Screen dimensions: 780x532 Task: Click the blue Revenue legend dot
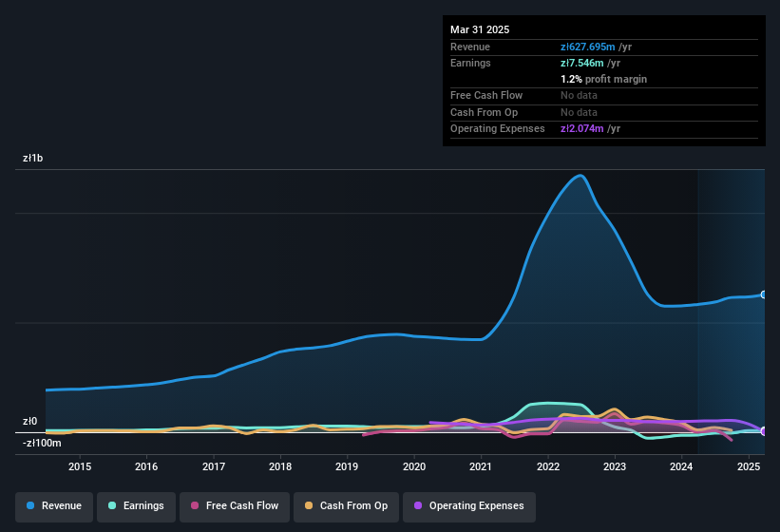(30, 505)
